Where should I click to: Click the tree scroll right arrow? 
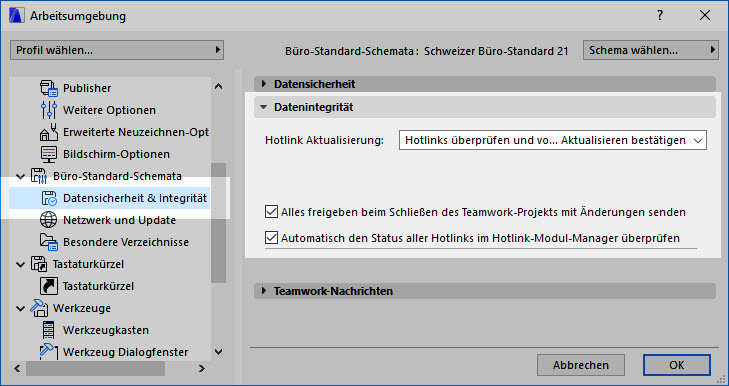click(201, 368)
